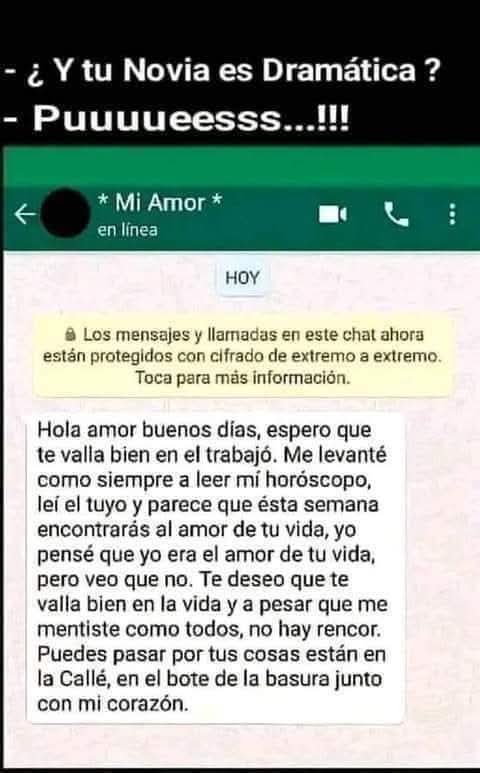The width and height of the screenshot is (480, 773).
Task: Tap the lock icon in encryption notice
Action: (70, 335)
